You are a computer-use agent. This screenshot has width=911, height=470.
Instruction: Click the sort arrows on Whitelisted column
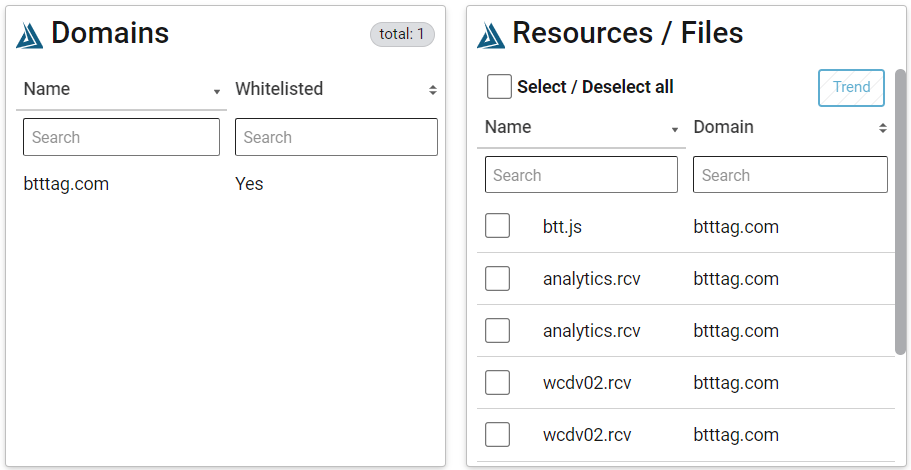tap(432, 89)
